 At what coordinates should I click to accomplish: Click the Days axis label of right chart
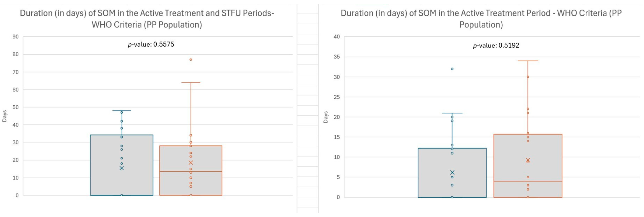tap(326, 117)
